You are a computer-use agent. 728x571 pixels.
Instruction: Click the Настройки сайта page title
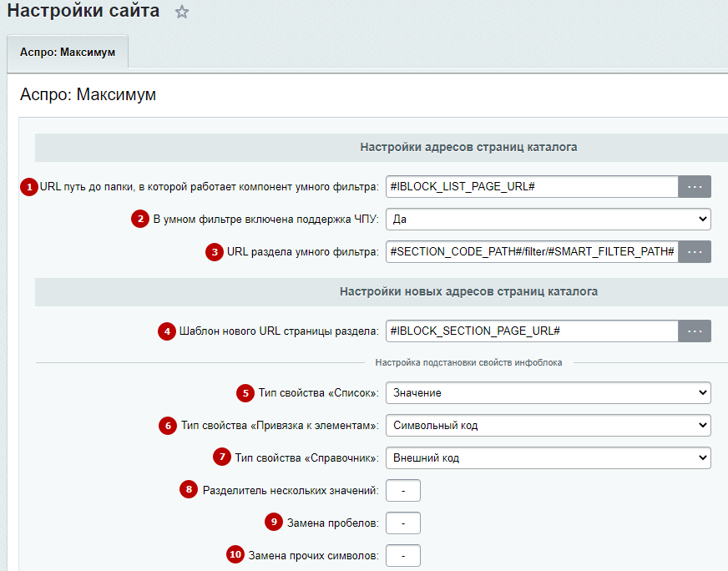coord(83,11)
